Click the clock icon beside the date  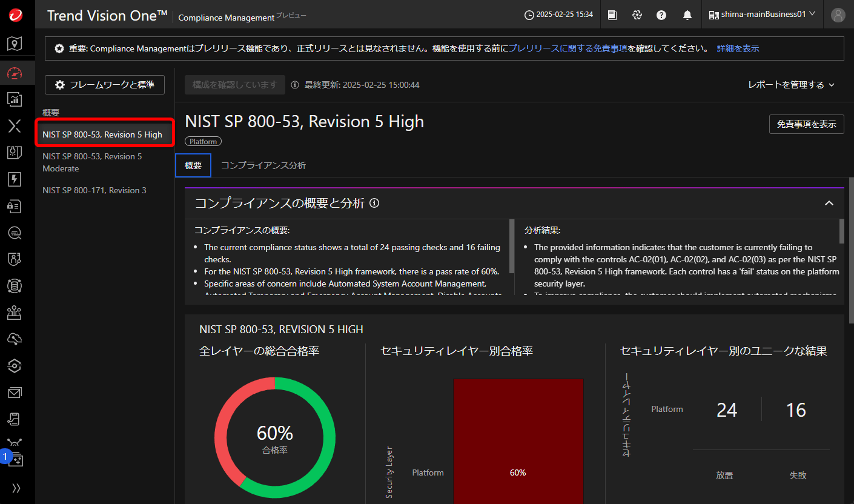click(529, 15)
